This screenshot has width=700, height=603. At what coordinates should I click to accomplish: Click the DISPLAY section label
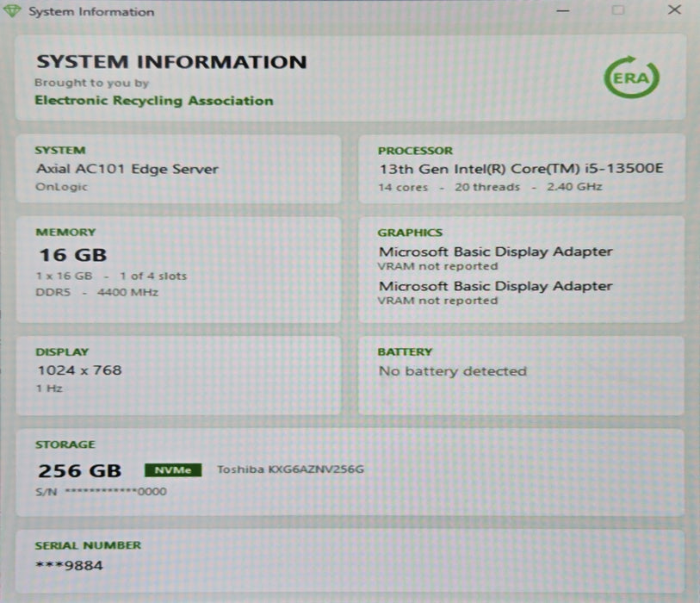[x=62, y=352]
